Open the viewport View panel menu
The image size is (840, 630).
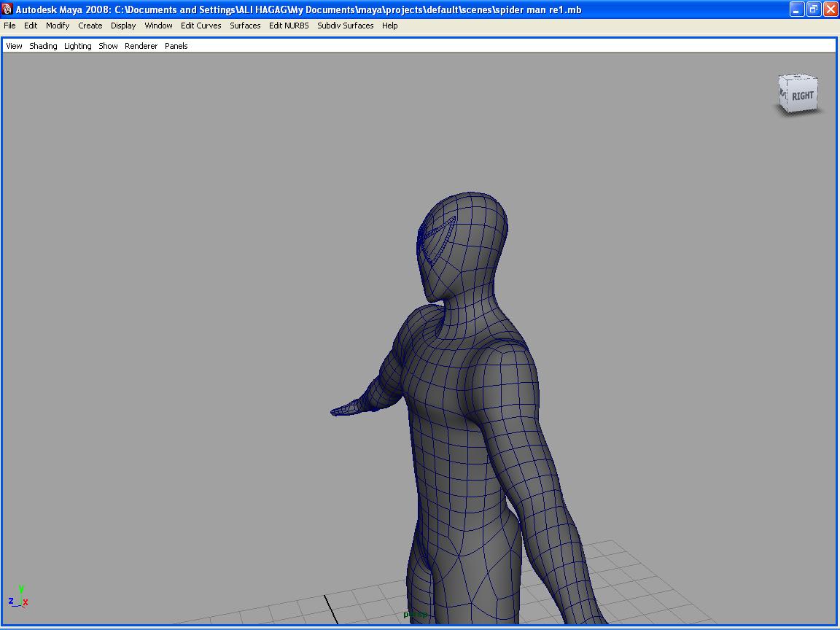pyautogui.click(x=14, y=46)
